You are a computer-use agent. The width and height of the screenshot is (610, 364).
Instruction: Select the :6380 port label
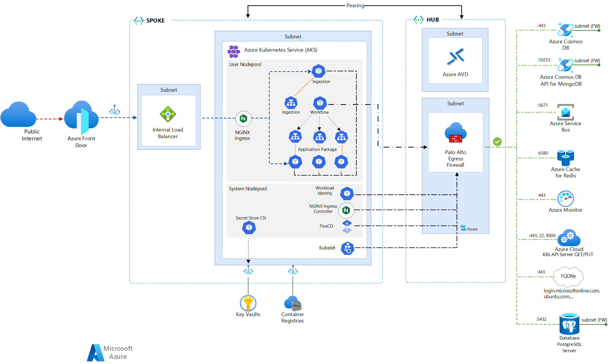pyautogui.click(x=543, y=153)
